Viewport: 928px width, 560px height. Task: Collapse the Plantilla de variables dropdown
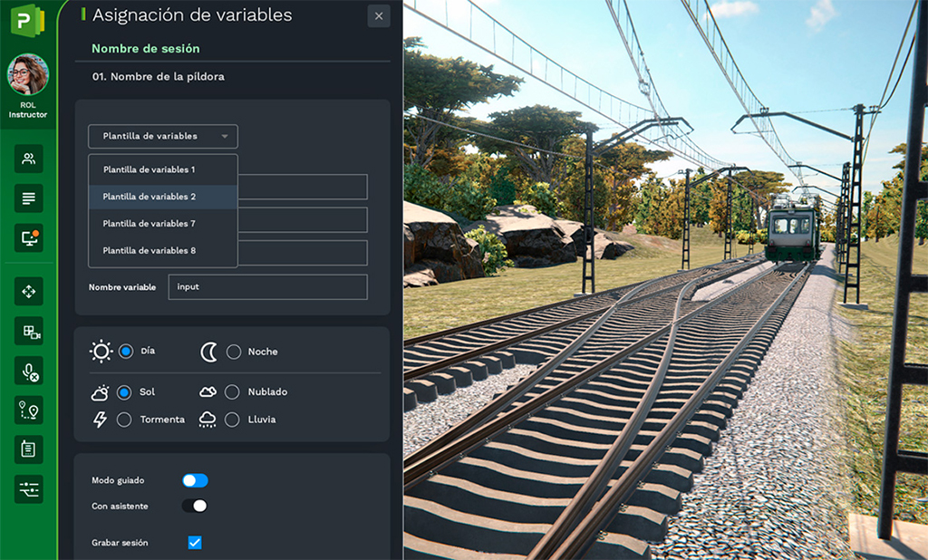[163, 136]
